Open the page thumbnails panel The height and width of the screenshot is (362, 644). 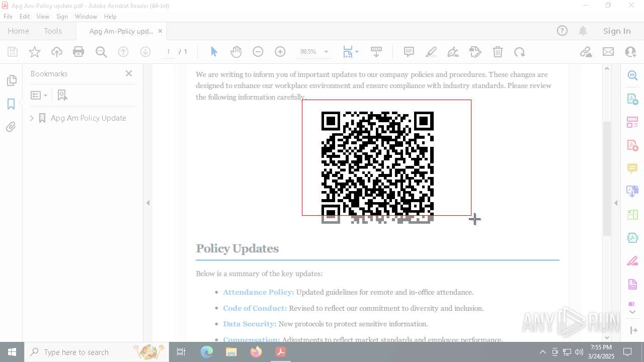(11, 80)
